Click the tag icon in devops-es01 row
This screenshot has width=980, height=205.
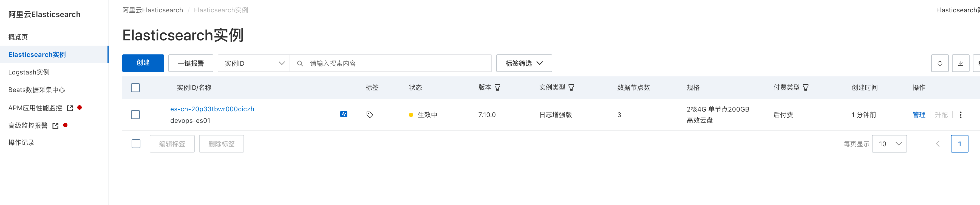pyautogui.click(x=369, y=115)
